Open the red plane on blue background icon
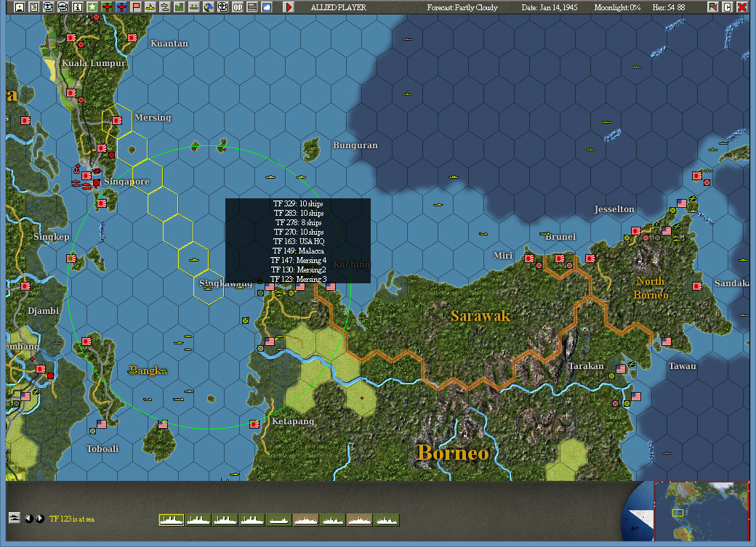The height and width of the screenshot is (547, 756). [121, 7]
